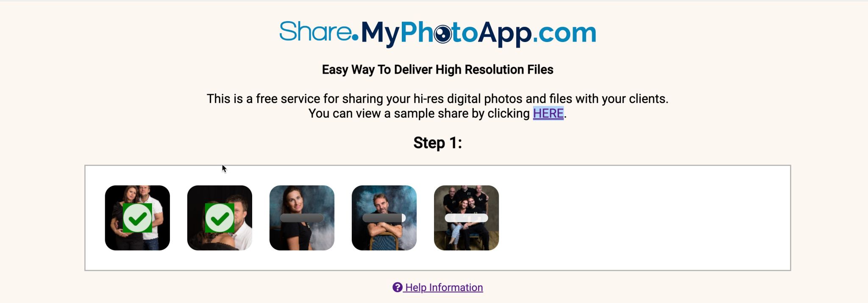Click the Easy Way To Deliver headline
This screenshot has height=303, width=868.
click(438, 70)
